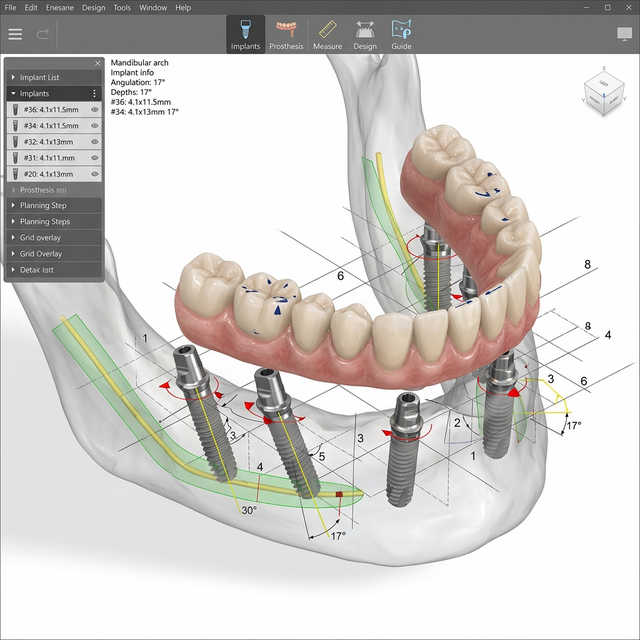640x640 pixels.
Task: Click the monitor display icon
Action: pos(624,34)
